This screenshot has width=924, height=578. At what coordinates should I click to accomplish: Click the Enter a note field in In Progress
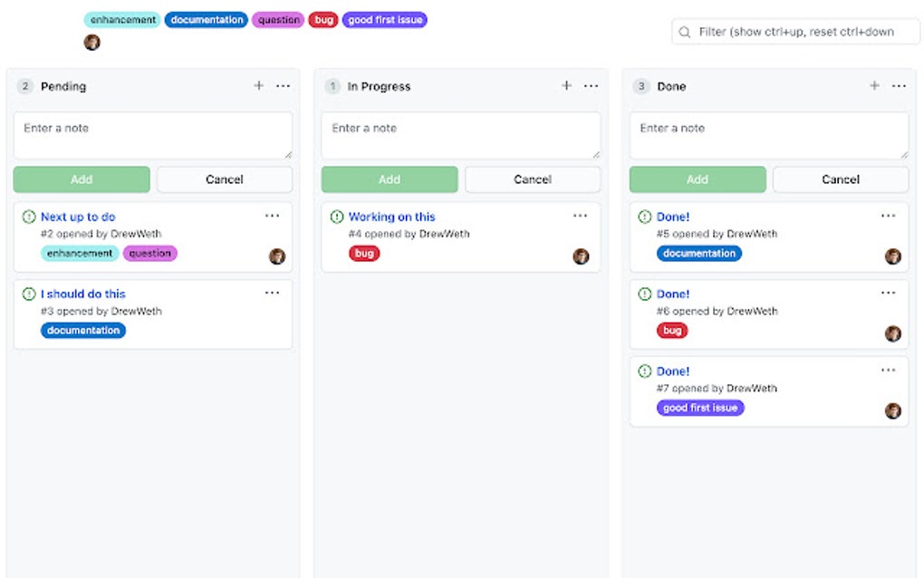[x=460, y=131]
